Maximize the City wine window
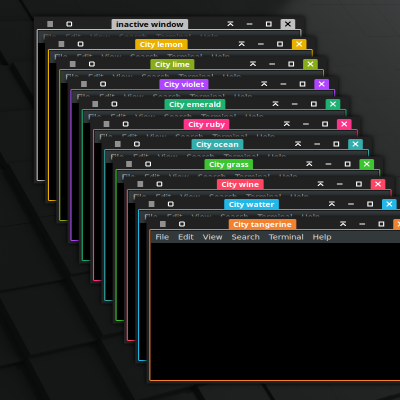 click(359, 184)
